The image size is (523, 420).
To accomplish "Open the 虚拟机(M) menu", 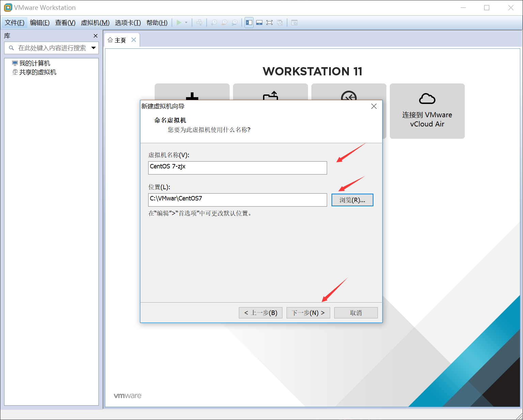I will click(x=95, y=22).
